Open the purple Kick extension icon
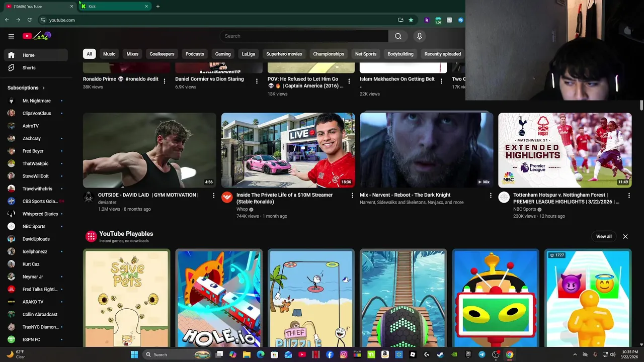The width and height of the screenshot is (644, 362). (x=427, y=20)
